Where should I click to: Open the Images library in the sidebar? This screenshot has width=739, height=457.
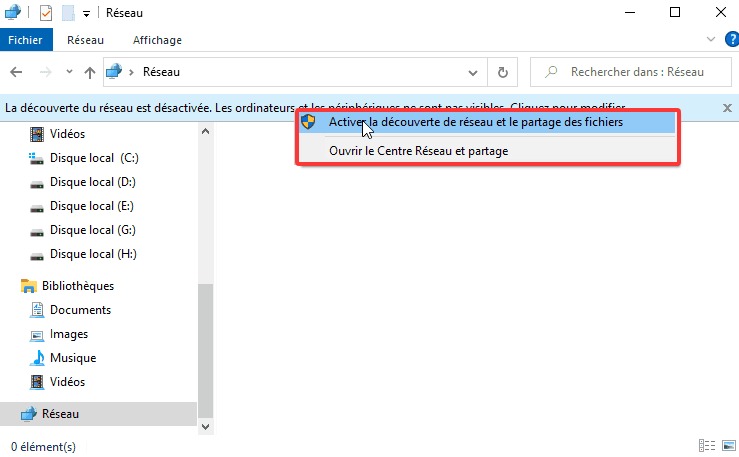tap(68, 334)
